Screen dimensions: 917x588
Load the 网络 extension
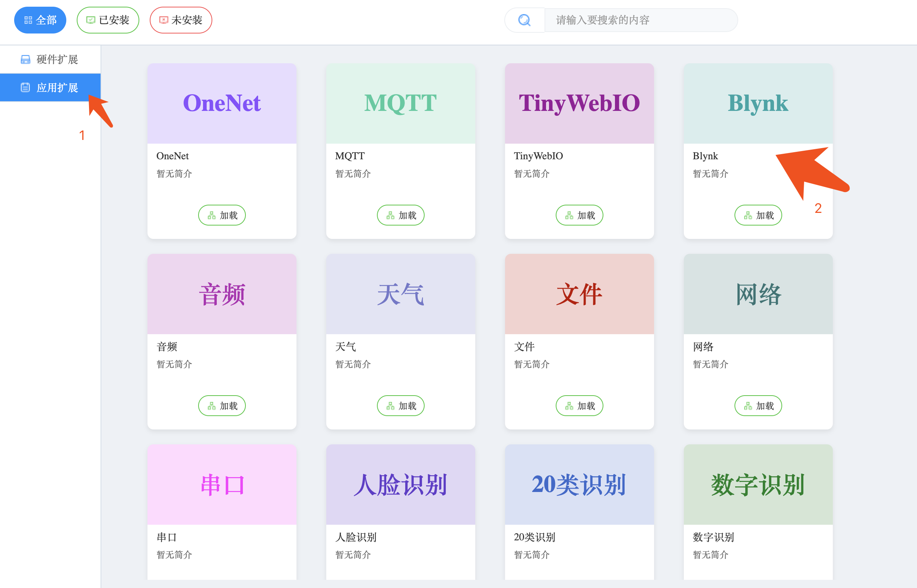click(758, 406)
